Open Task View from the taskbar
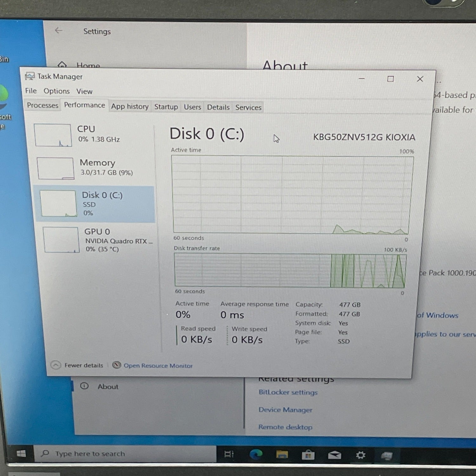This screenshot has width=476, height=476. (229, 454)
